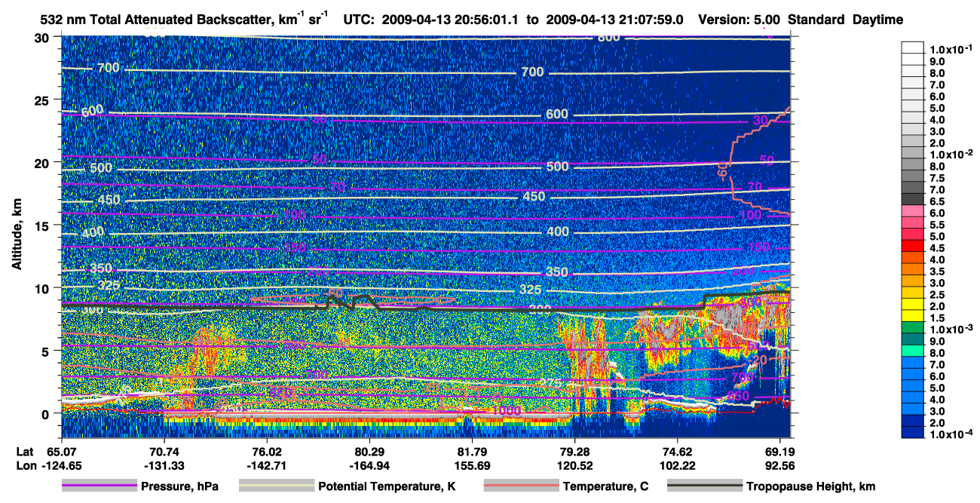
Task: Click the 1.0x10-1 color bar label
Action: click(x=952, y=48)
